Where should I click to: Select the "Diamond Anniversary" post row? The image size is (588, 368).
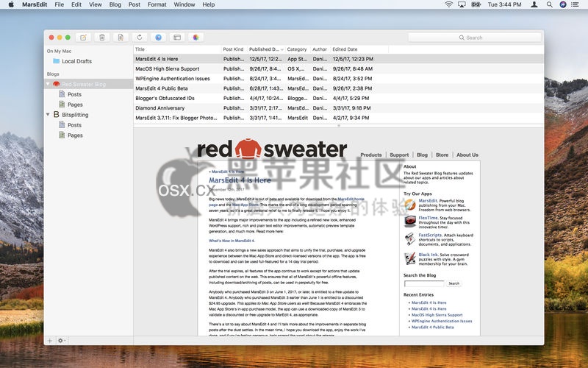pos(339,107)
